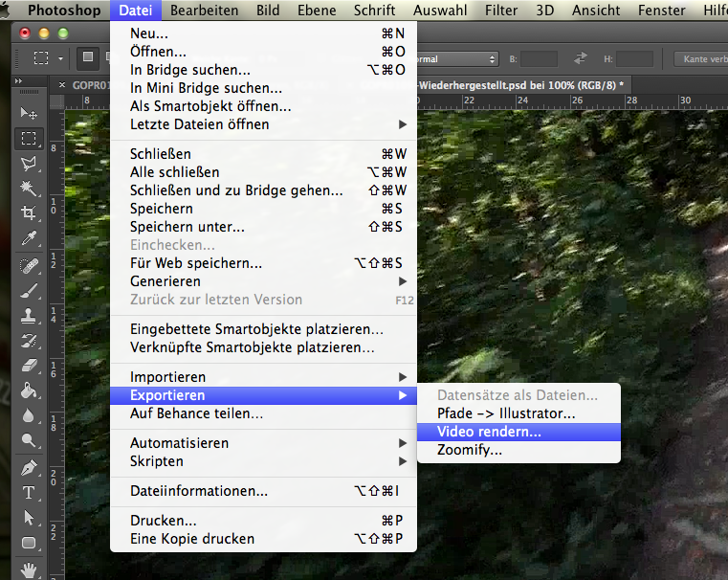Expand the Importieren submenu

click(x=263, y=377)
